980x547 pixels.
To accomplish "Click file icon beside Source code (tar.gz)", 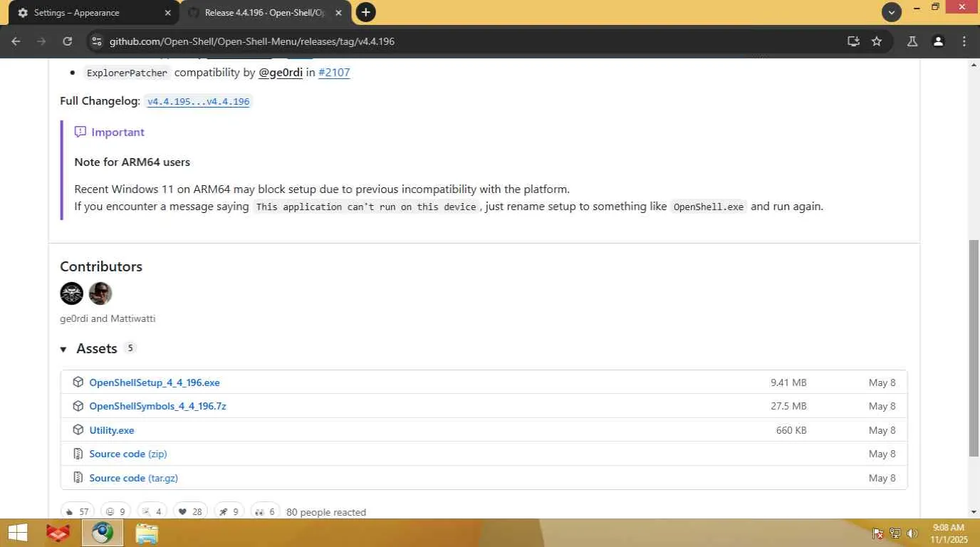I will (x=78, y=478).
